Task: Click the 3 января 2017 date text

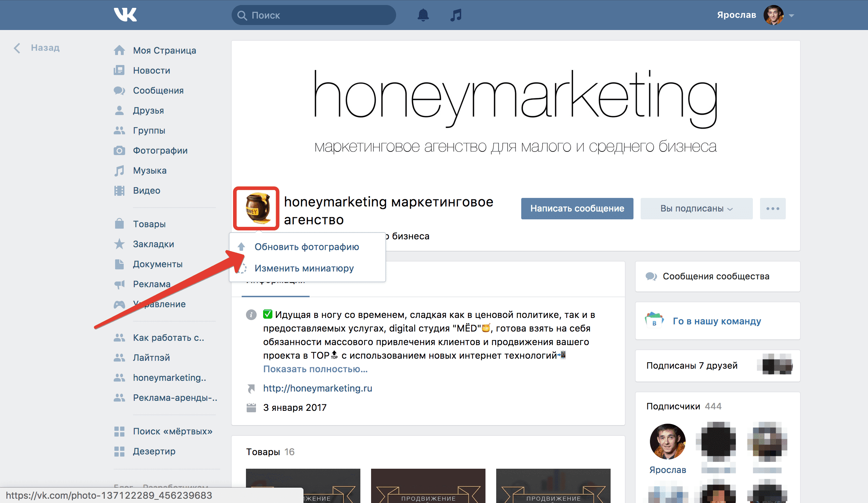Action: (x=295, y=407)
